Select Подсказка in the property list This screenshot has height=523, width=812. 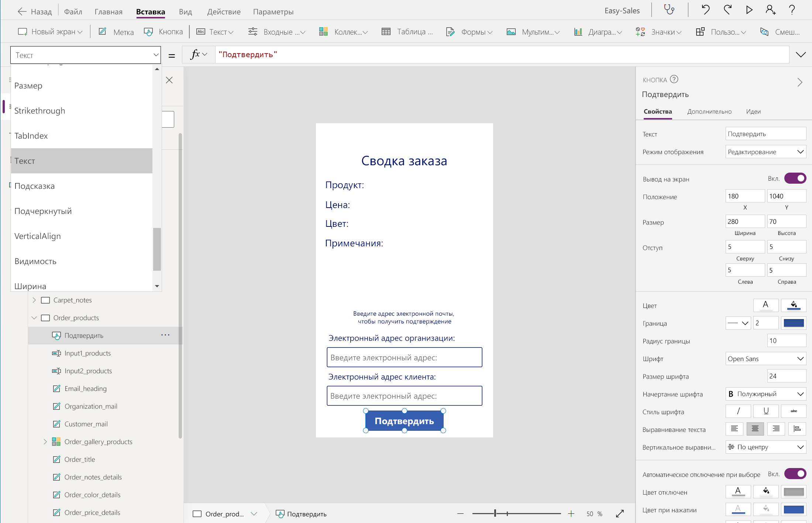(34, 186)
